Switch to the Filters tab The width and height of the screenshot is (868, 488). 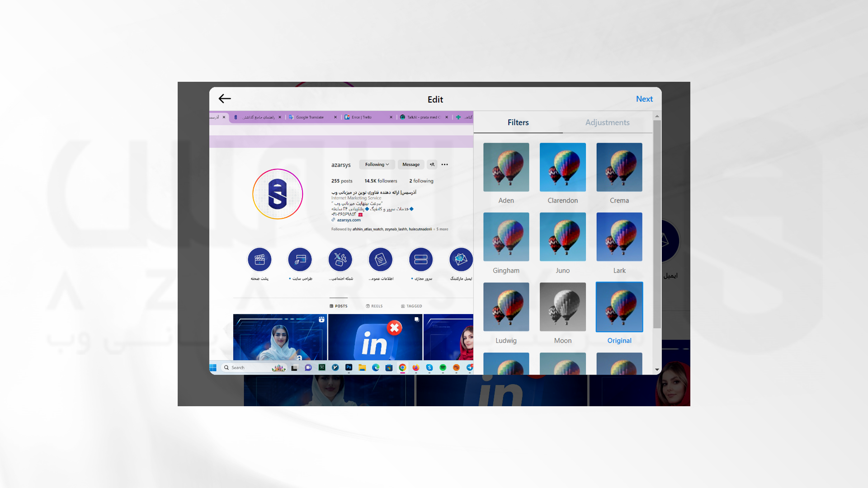pyautogui.click(x=517, y=122)
